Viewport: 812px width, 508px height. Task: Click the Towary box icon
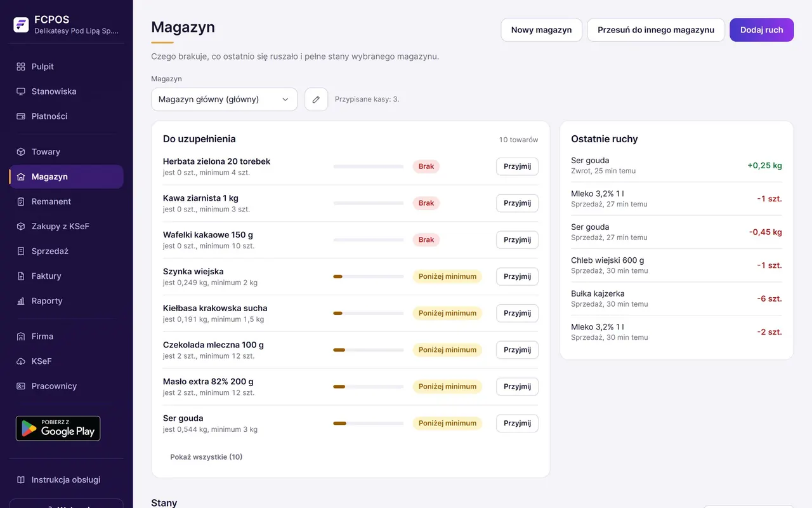(x=21, y=152)
